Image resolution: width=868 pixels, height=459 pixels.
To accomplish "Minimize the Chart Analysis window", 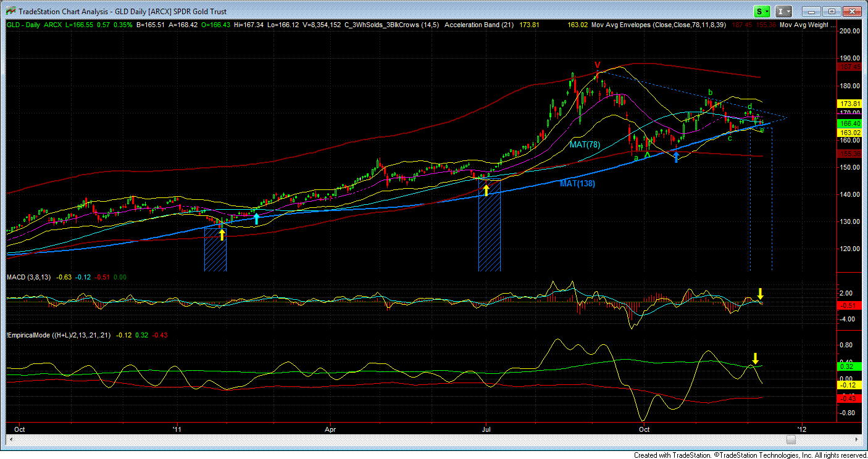I will tap(812, 11).
